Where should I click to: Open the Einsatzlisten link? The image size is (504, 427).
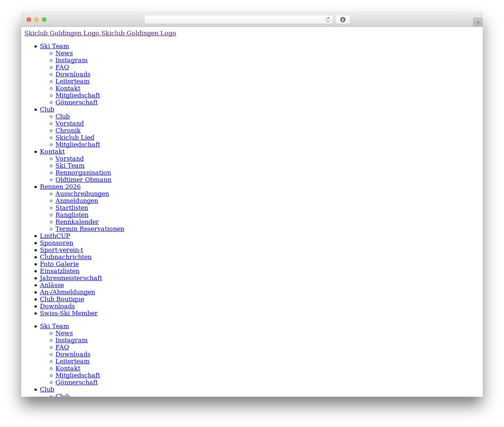click(x=60, y=271)
